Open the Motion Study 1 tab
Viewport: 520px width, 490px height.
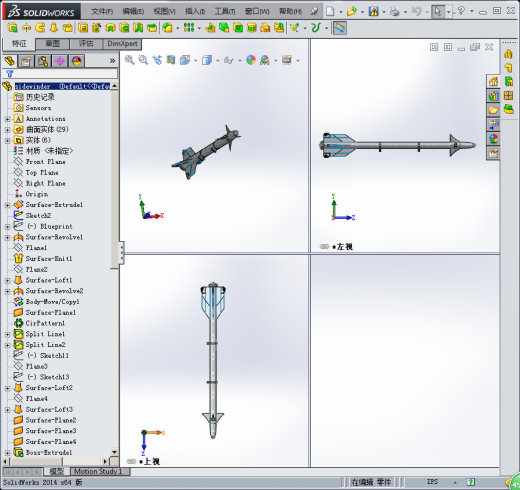[98, 471]
